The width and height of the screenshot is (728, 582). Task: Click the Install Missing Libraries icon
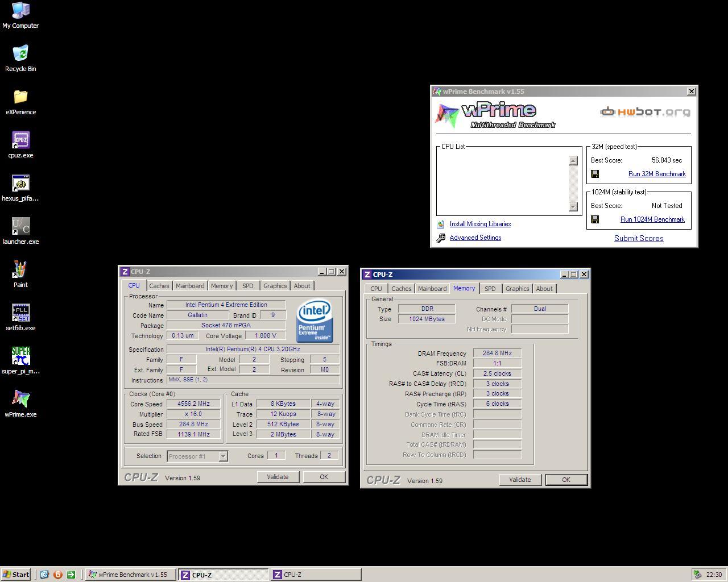coord(441,224)
